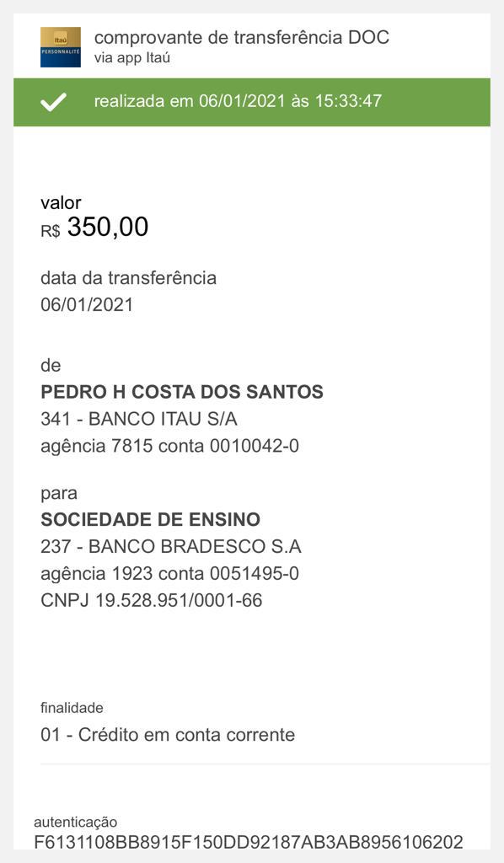This screenshot has width=504, height=863.
Task: Select the 'via app Itaú' subtitle
Action: click(x=132, y=58)
